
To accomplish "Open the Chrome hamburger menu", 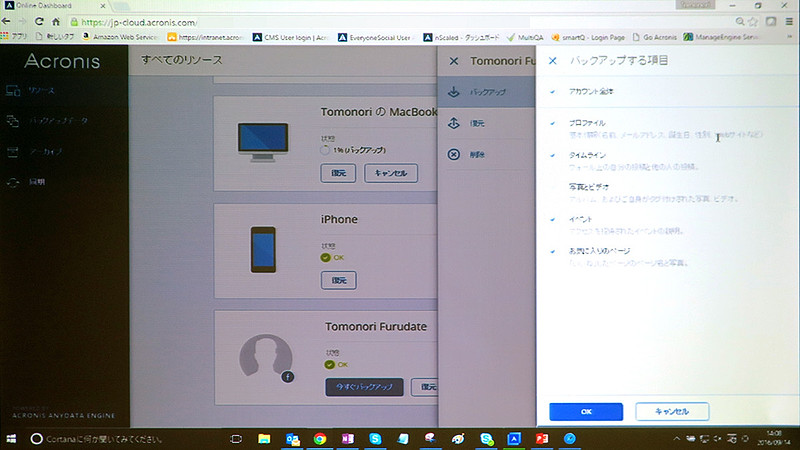I will (x=789, y=21).
